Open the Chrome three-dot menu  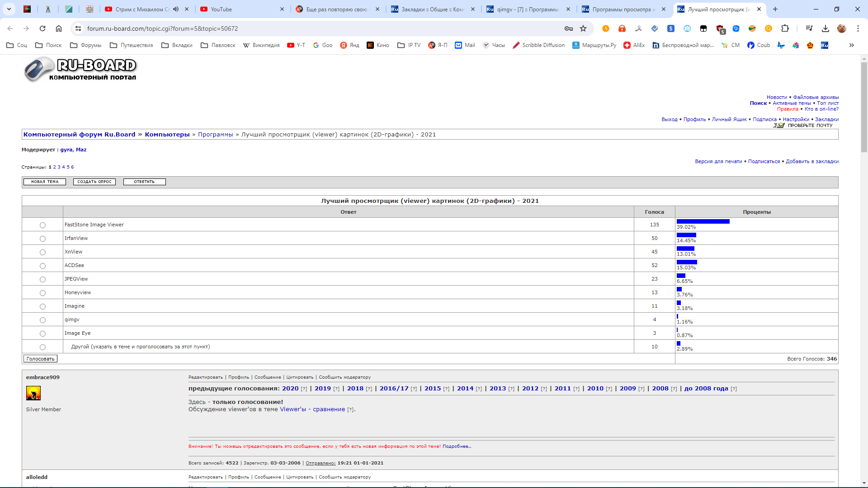tap(858, 28)
